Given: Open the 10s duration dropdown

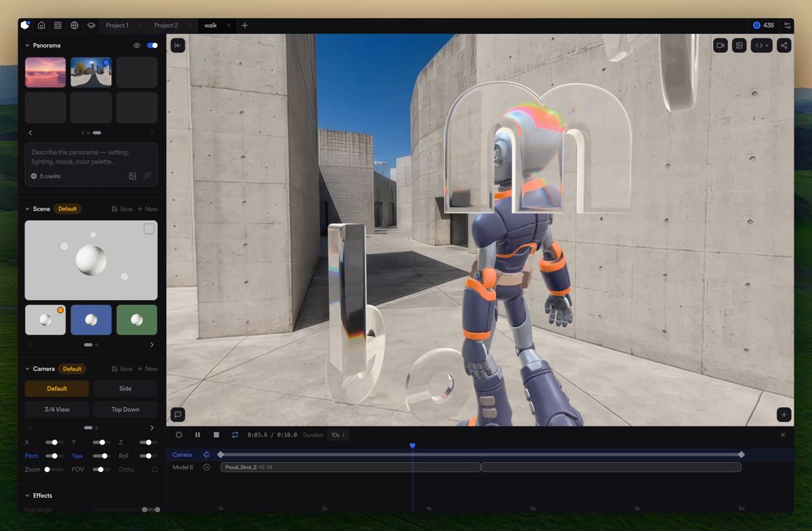Looking at the screenshot, I should [x=338, y=435].
